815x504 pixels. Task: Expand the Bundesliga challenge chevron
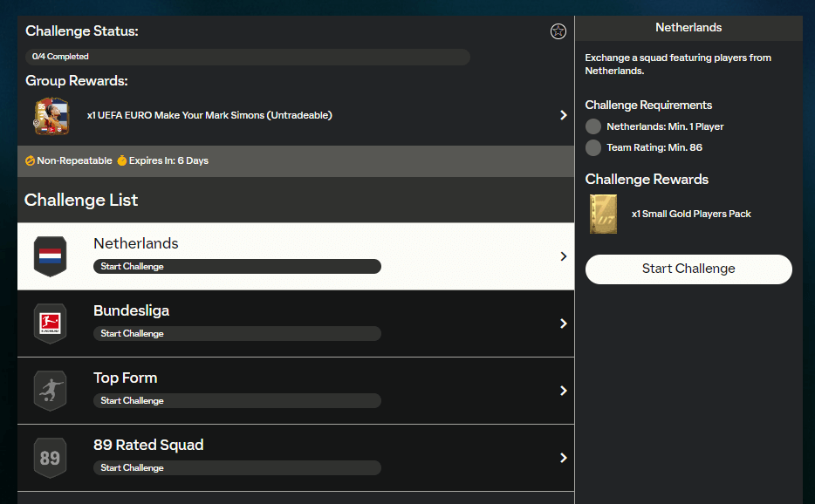click(564, 324)
